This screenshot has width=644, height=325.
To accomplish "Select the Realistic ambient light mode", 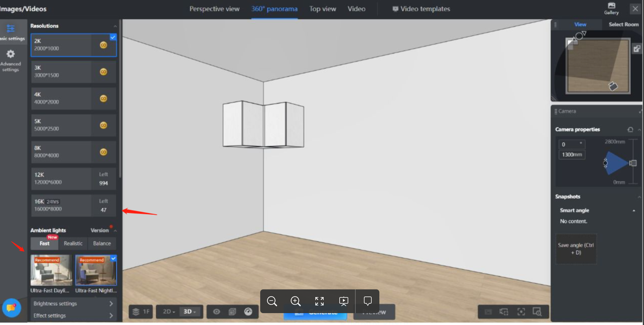I will 73,243.
